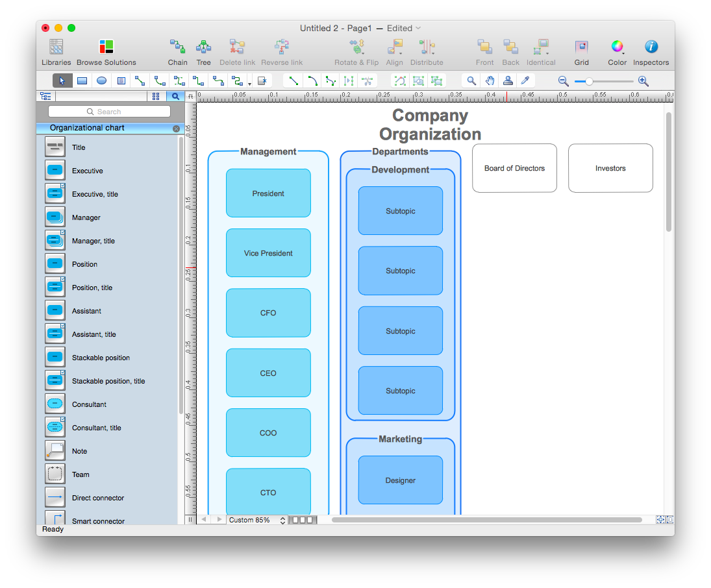
Task: Choose the direct connector tool
Action: tap(140, 80)
